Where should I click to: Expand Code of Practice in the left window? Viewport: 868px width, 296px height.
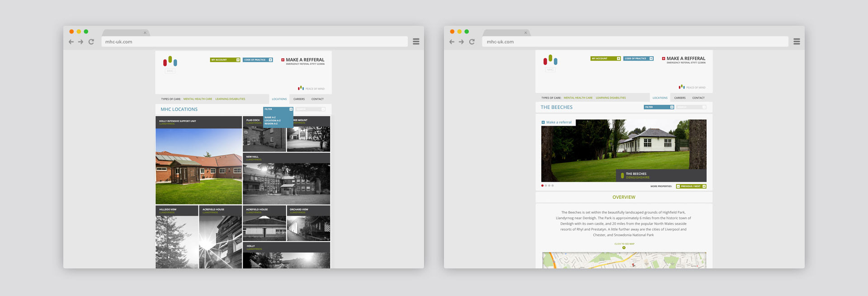pos(258,60)
